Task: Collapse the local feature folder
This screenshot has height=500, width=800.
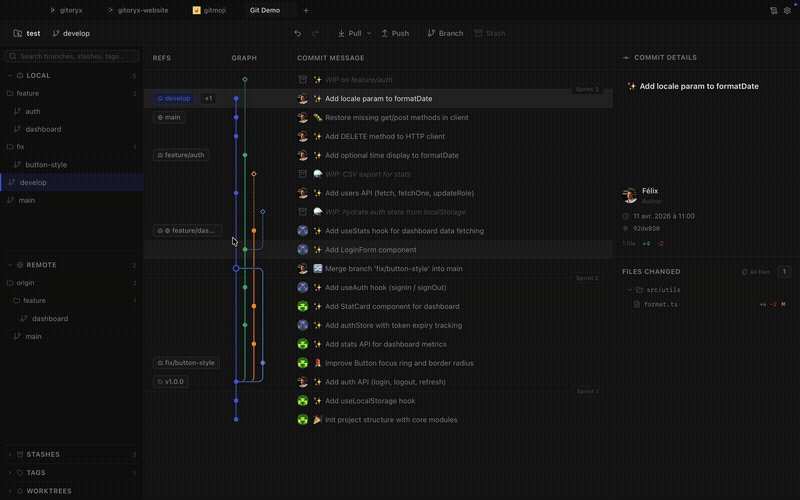Action: pos(71,93)
